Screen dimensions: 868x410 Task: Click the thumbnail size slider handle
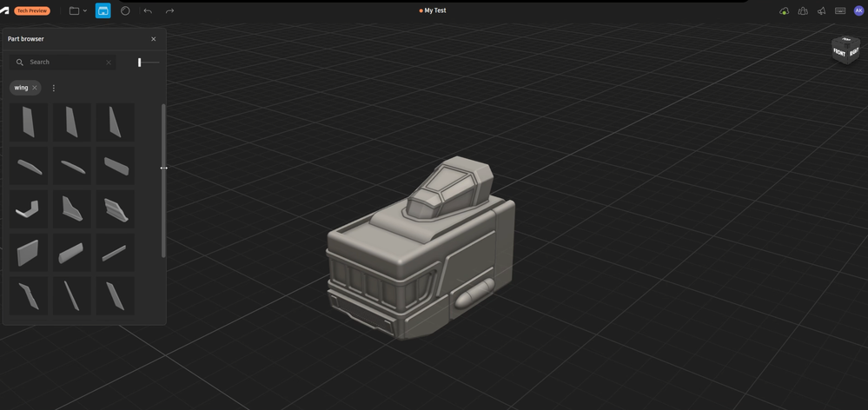click(140, 63)
